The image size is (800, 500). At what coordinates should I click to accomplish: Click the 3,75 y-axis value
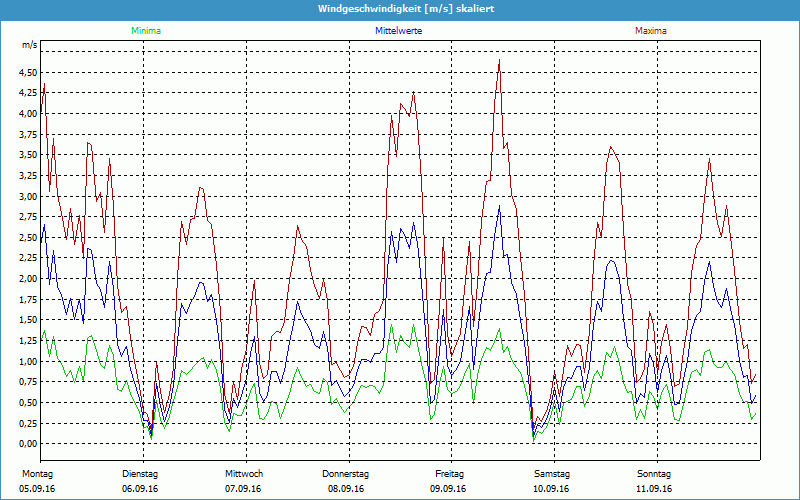28,134
